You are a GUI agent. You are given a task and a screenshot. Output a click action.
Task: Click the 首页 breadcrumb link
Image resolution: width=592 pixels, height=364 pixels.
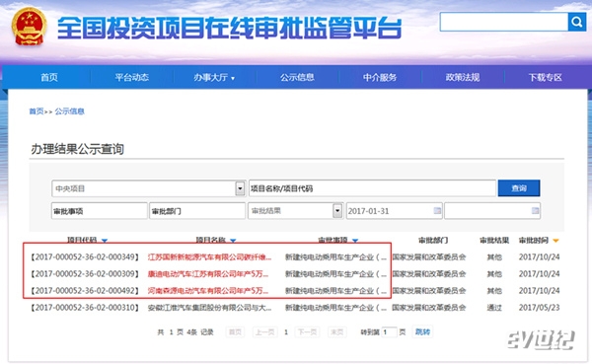[x=37, y=111]
